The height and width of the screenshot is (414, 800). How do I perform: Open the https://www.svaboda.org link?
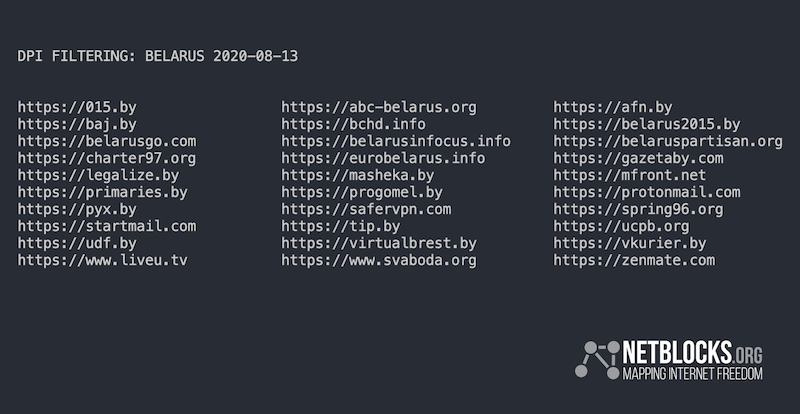[x=379, y=260]
